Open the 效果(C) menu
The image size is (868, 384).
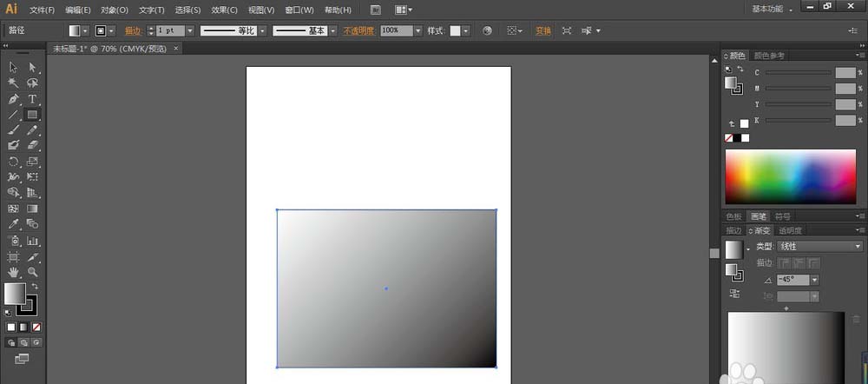point(225,10)
